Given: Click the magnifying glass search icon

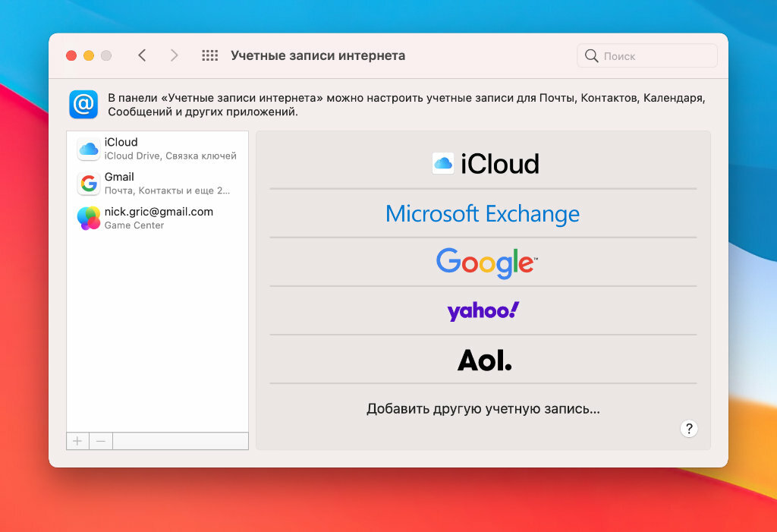Looking at the screenshot, I should point(591,55).
